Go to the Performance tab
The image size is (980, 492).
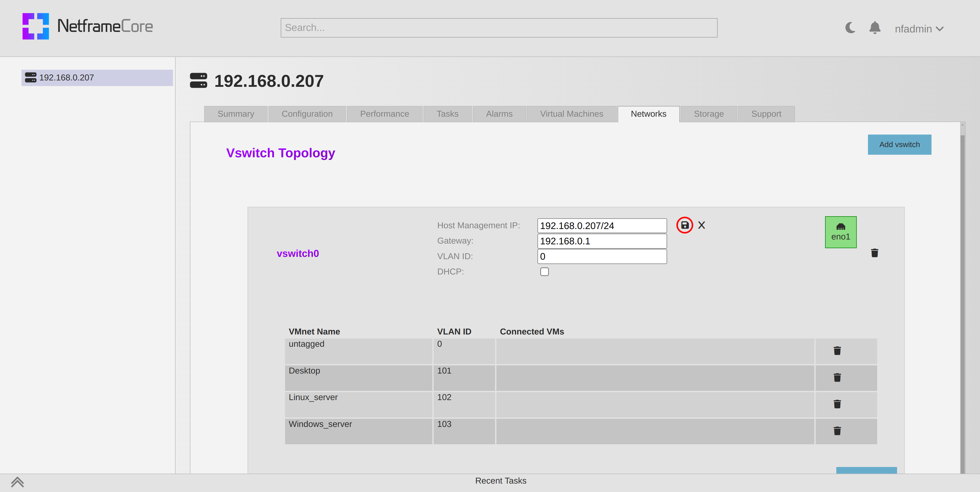pyautogui.click(x=385, y=114)
